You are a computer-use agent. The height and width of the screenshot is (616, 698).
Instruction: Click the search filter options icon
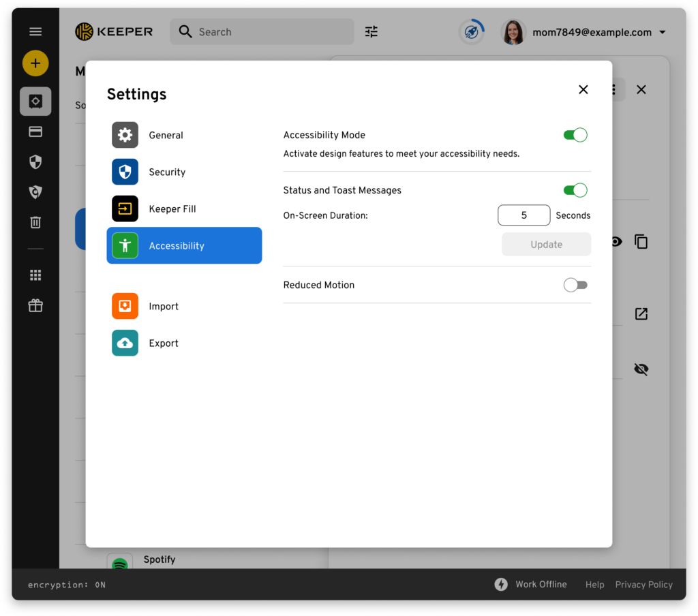point(371,32)
